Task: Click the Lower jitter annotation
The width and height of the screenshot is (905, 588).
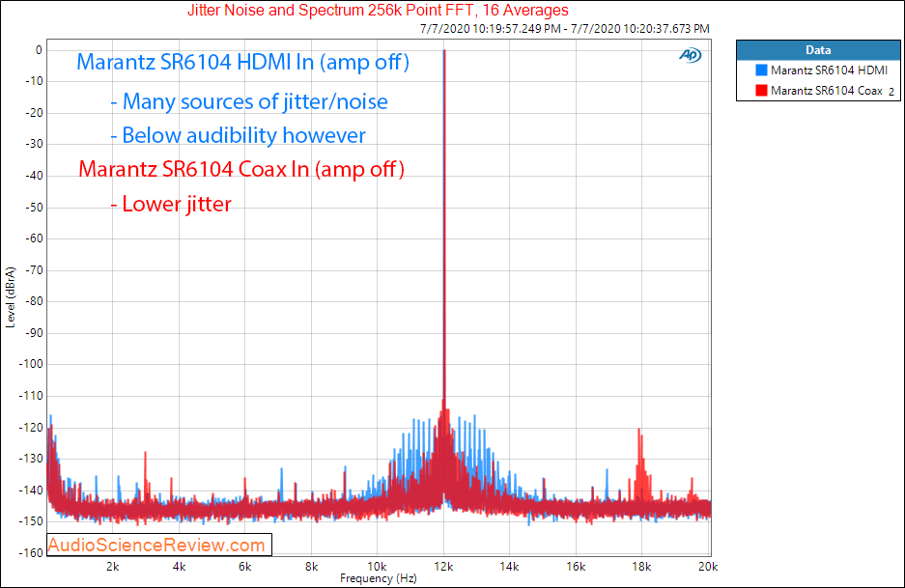Action: (x=171, y=204)
